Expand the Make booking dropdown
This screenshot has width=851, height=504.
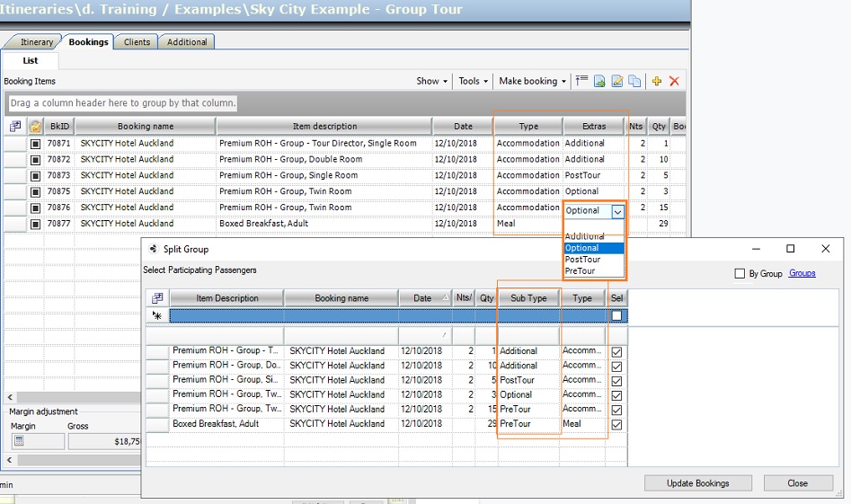point(532,81)
